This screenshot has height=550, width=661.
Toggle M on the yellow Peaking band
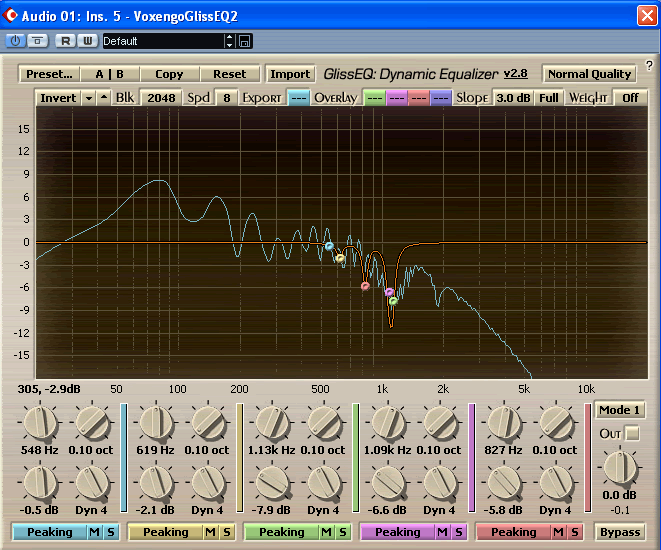pos(210,532)
